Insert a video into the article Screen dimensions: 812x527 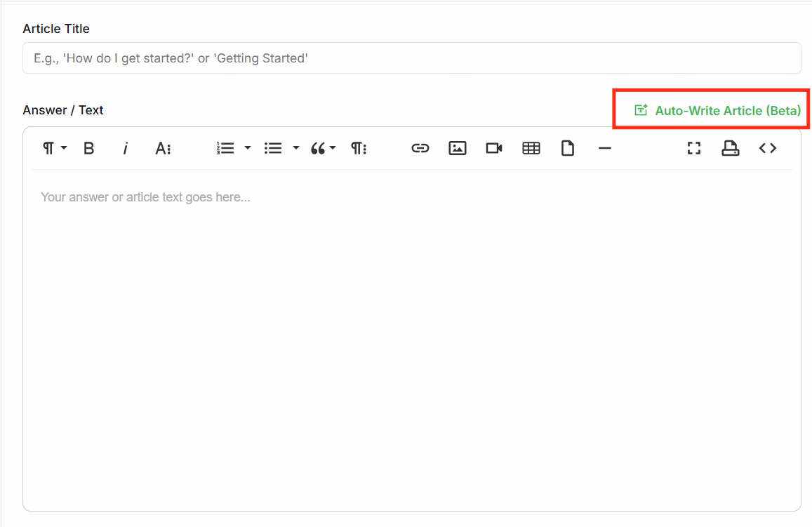pos(494,149)
